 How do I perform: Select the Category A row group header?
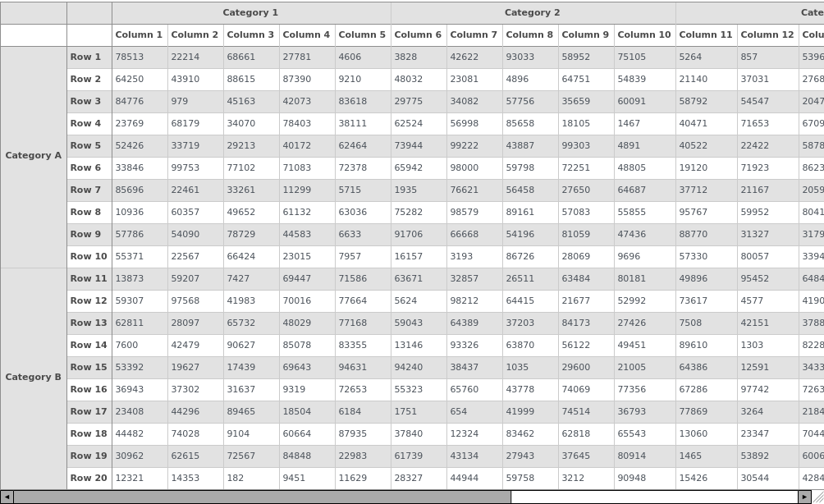[x=34, y=156]
